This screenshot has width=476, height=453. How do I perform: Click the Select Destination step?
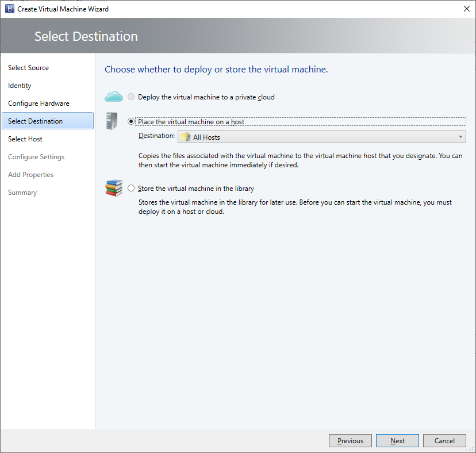coord(36,121)
